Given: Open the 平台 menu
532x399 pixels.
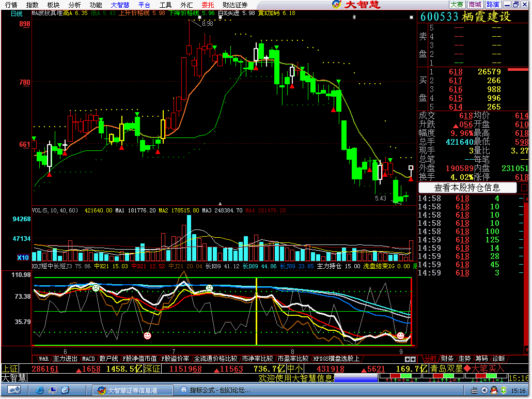Looking at the screenshot, I should tap(144, 5).
